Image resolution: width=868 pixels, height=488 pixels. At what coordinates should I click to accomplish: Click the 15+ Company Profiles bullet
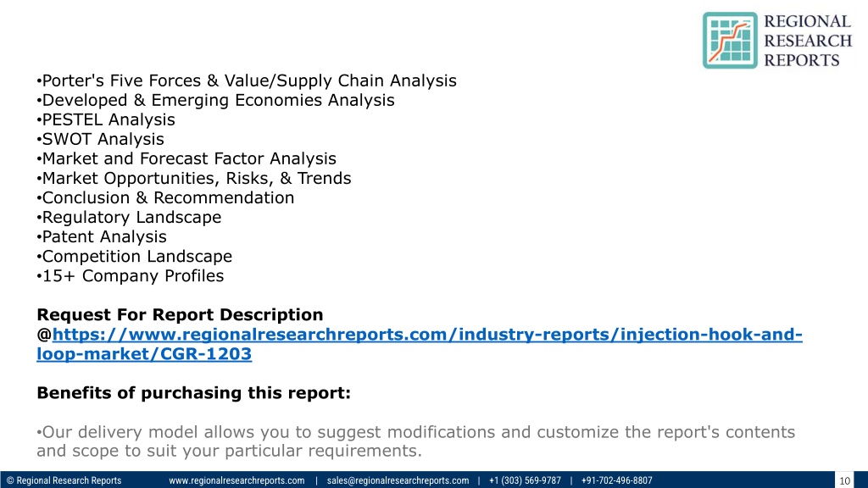pos(130,275)
